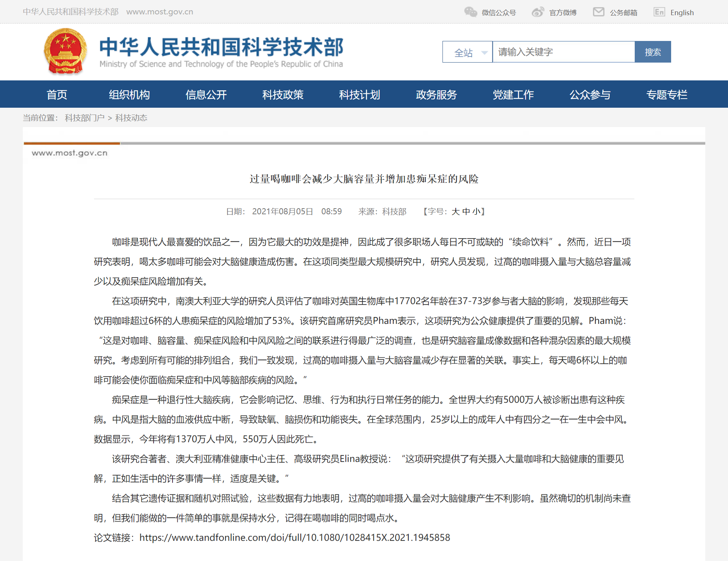Click the search keyword input field
The image size is (728, 561).
(563, 52)
